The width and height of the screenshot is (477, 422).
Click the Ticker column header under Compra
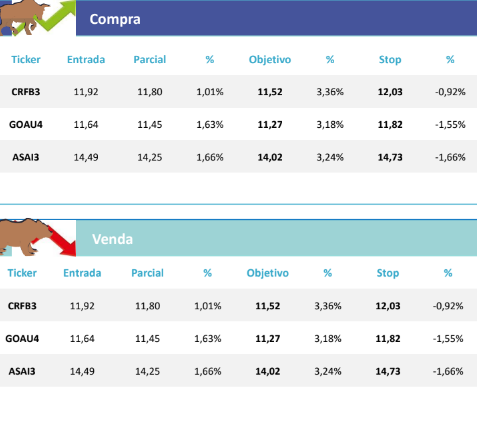(x=26, y=59)
